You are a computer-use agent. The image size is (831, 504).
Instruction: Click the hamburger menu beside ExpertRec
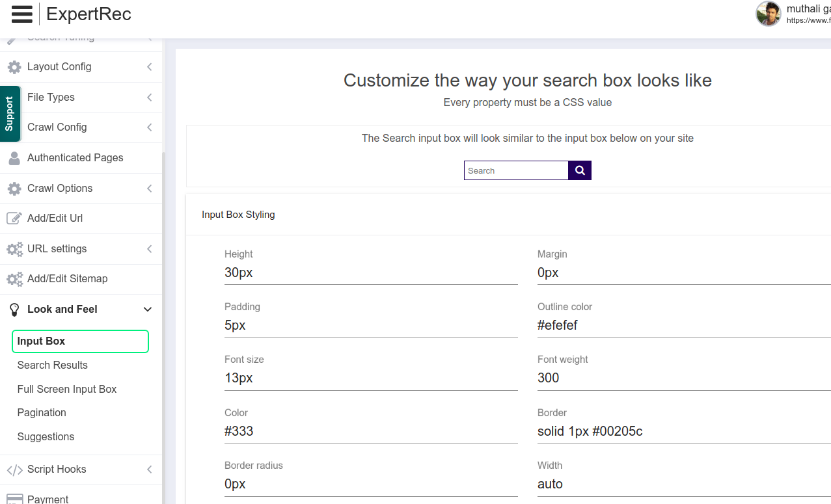21,14
